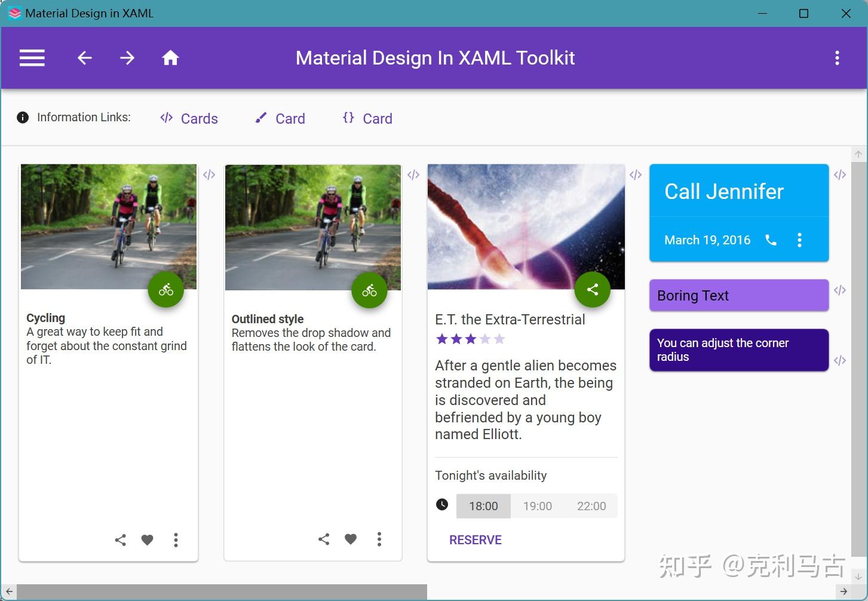Click the clock icon next to the showtimes
This screenshot has width=868, height=601.
click(441, 504)
